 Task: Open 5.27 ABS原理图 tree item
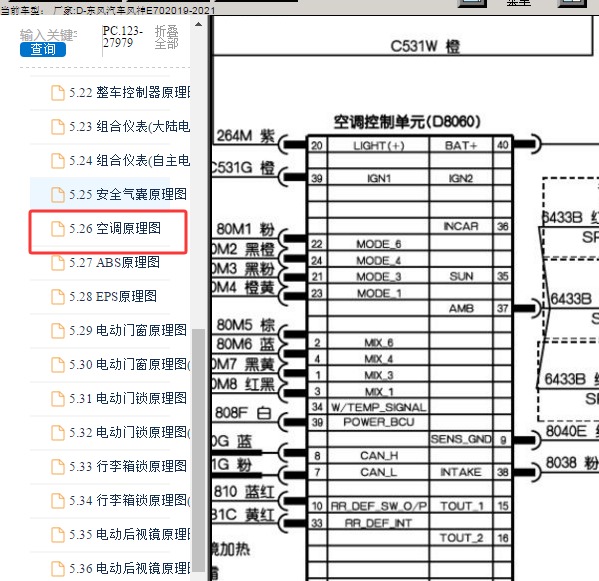(114, 262)
